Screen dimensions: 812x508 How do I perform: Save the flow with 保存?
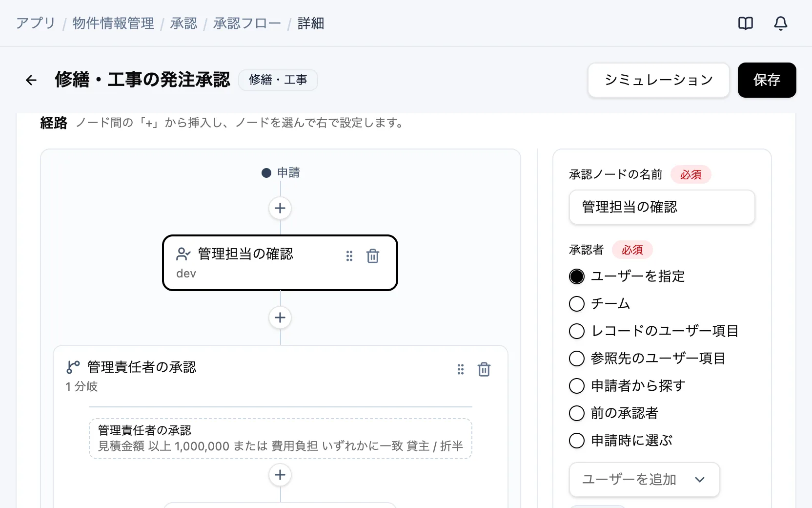click(x=767, y=80)
